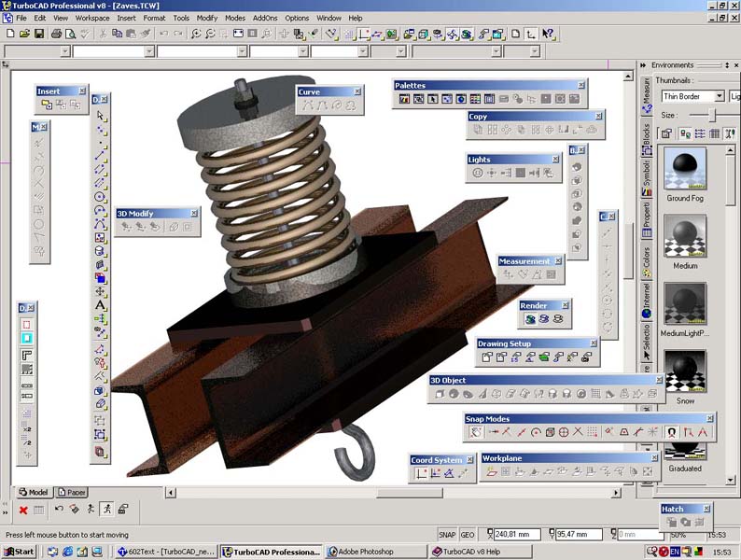Switch to the Paper tab
Viewport: 741px width, 560px height.
pyautogui.click(x=71, y=493)
